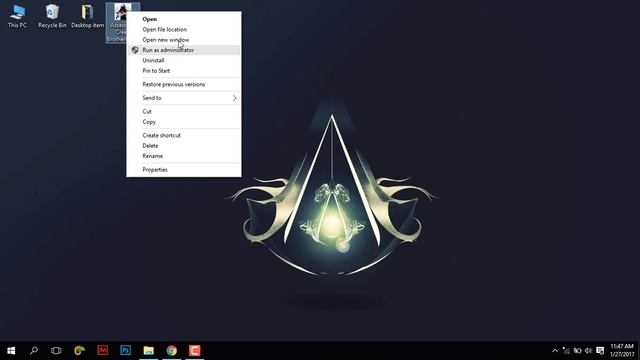Select Run as administrator

tap(183, 50)
